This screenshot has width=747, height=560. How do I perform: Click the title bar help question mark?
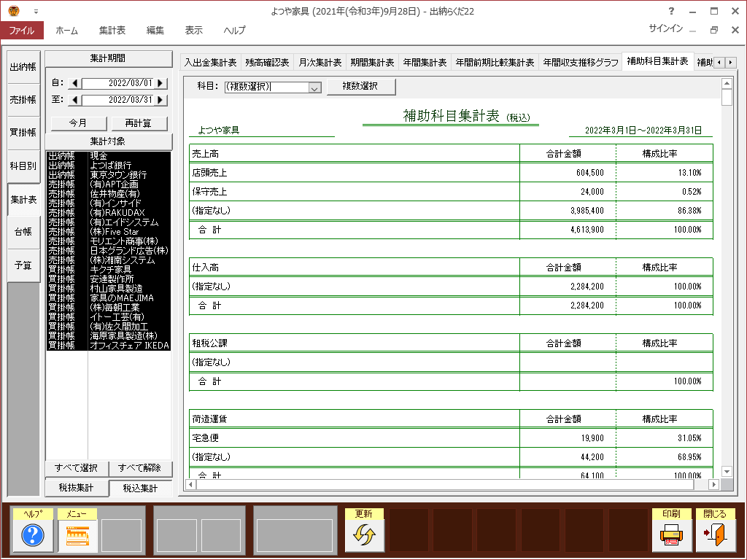(x=671, y=11)
